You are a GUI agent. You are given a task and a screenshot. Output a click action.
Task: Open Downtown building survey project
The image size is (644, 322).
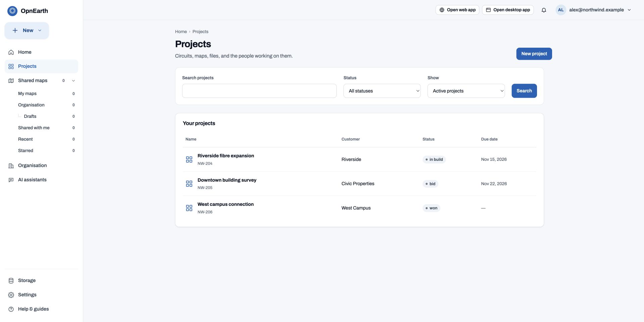(227, 180)
